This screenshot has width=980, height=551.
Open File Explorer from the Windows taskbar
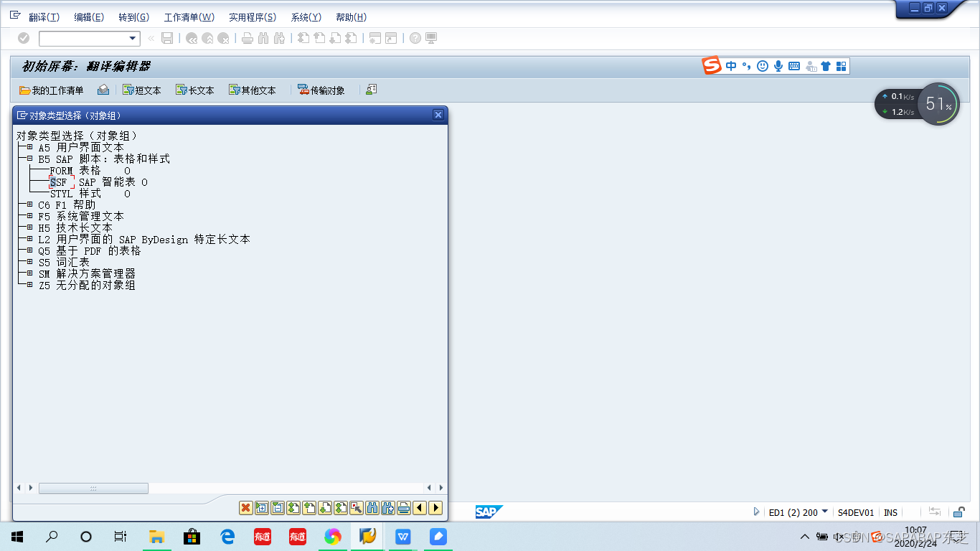point(156,536)
